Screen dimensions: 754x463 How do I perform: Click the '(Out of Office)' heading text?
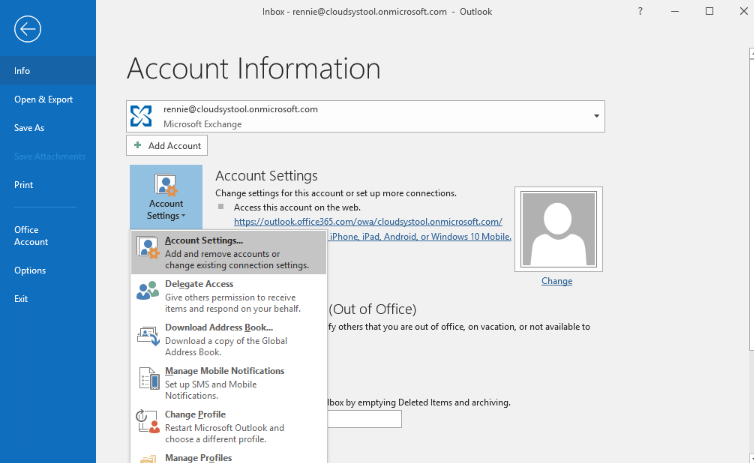coord(373,309)
